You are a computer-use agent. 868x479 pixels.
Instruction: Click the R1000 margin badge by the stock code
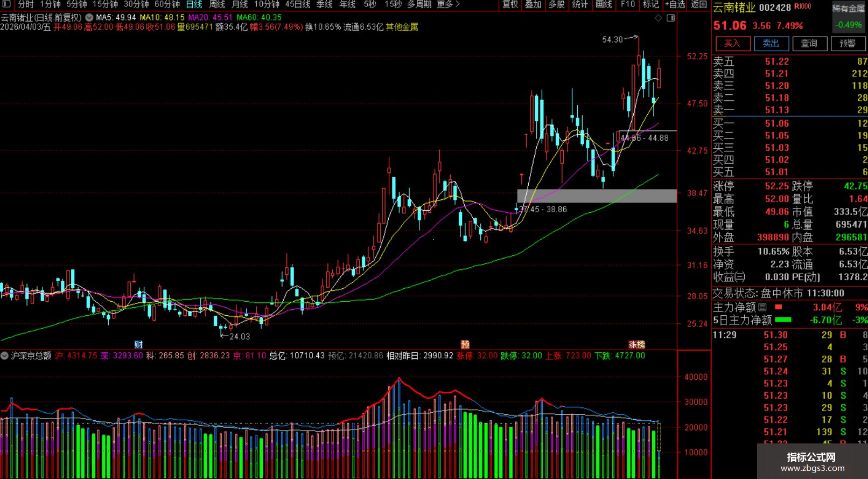tap(802, 6)
